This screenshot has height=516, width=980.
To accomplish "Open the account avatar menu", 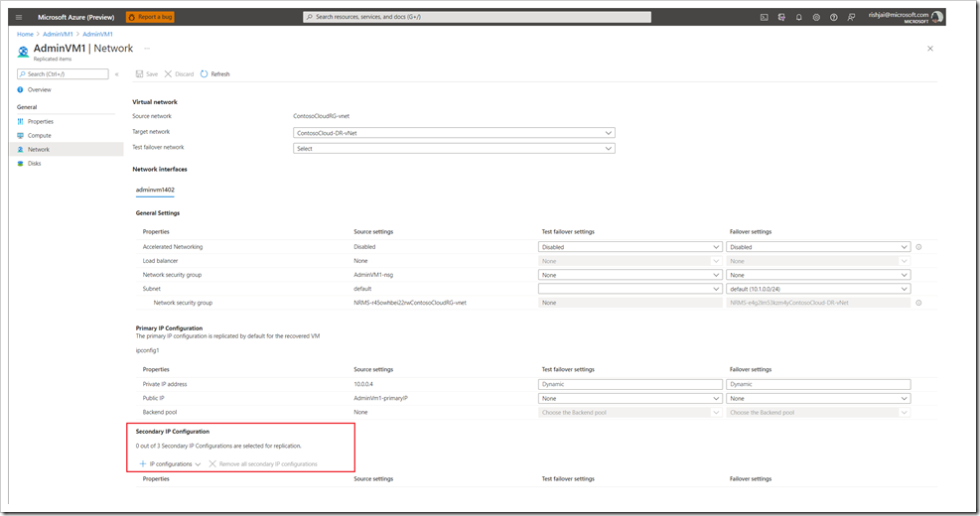I will 937,17.
